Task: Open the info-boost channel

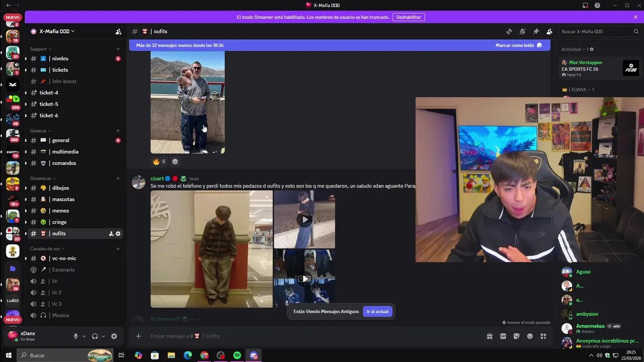Action: (x=75, y=81)
